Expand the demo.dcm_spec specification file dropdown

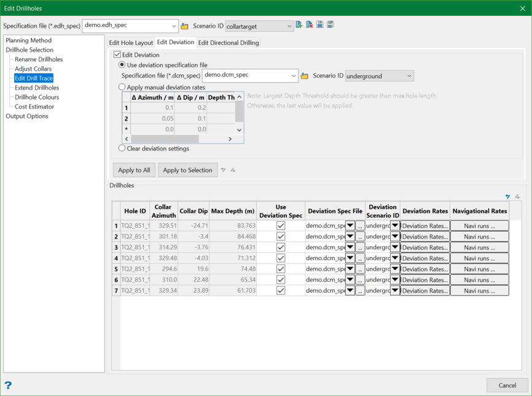293,76
